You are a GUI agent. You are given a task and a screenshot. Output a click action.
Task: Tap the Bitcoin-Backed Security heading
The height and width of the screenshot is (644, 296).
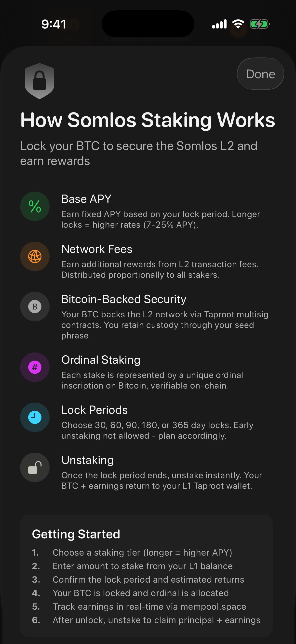click(x=124, y=299)
